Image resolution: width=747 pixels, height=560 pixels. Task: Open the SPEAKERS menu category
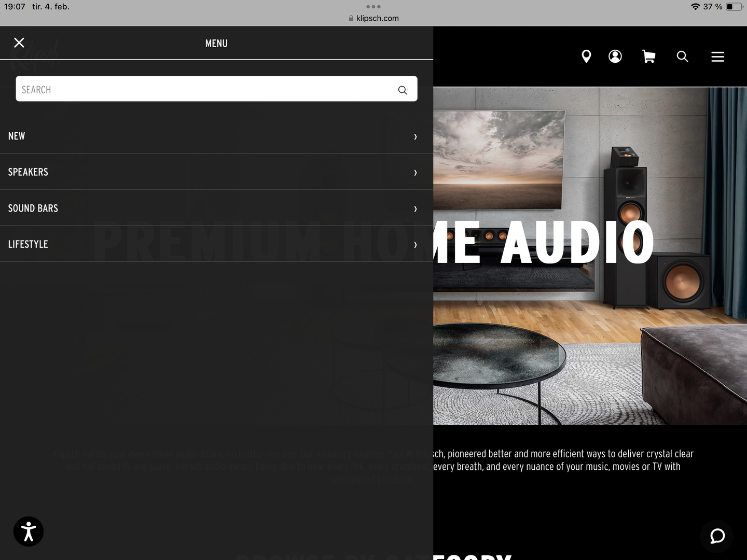(216, 172)
